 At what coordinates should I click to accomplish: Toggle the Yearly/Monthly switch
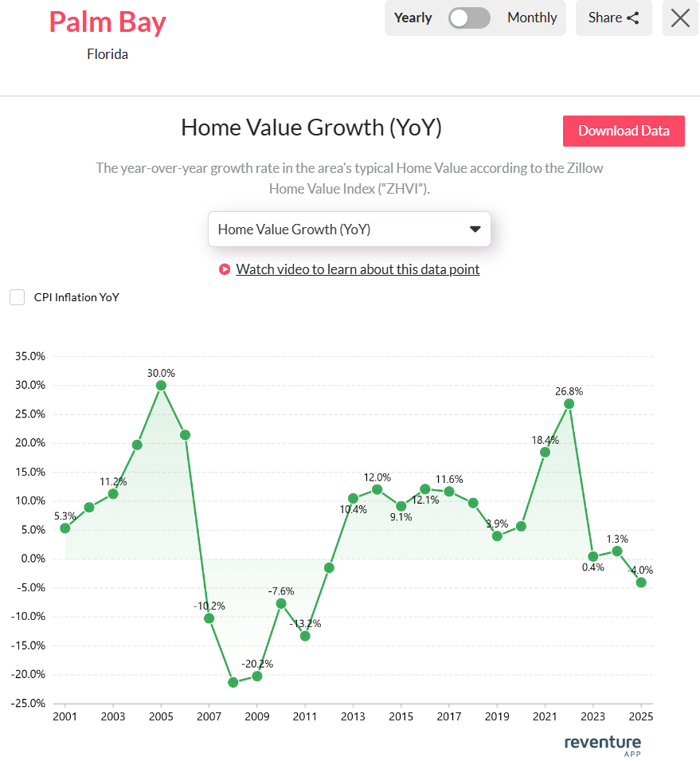[x=469, y=18]
